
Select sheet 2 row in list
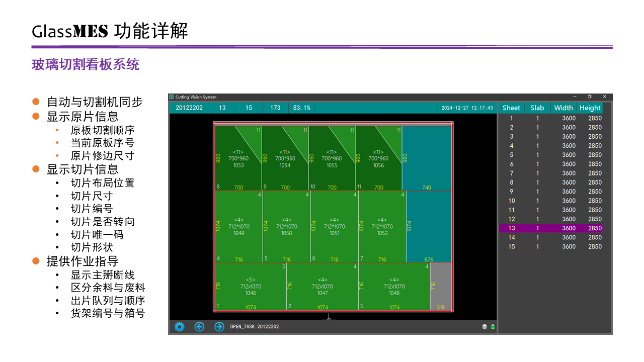point(550,127)
